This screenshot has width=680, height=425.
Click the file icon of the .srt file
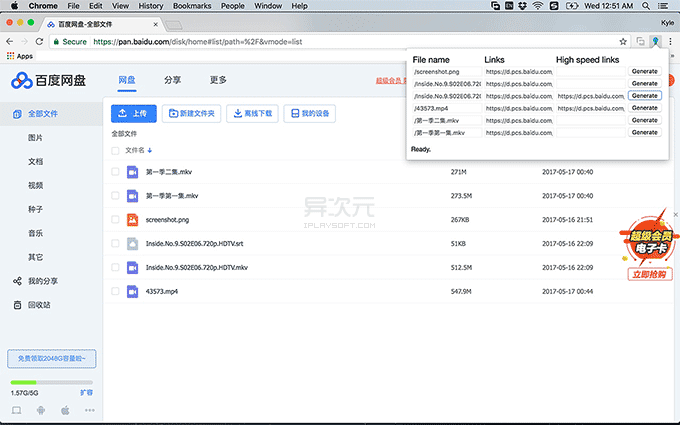coord(132,244)
